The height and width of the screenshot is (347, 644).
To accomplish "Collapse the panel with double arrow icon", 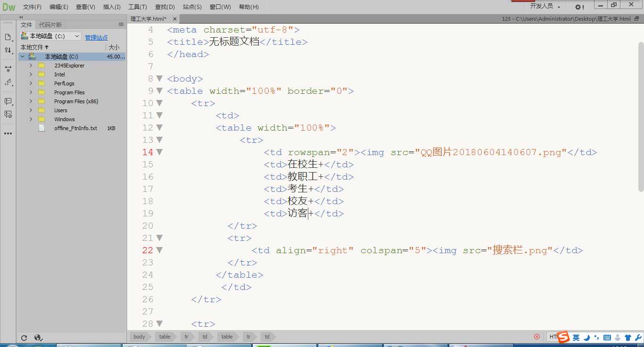I will coord(21,17).
